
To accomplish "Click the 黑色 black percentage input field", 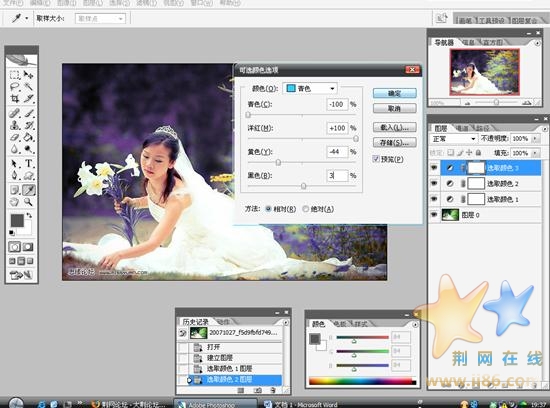I will pos(337,175).
